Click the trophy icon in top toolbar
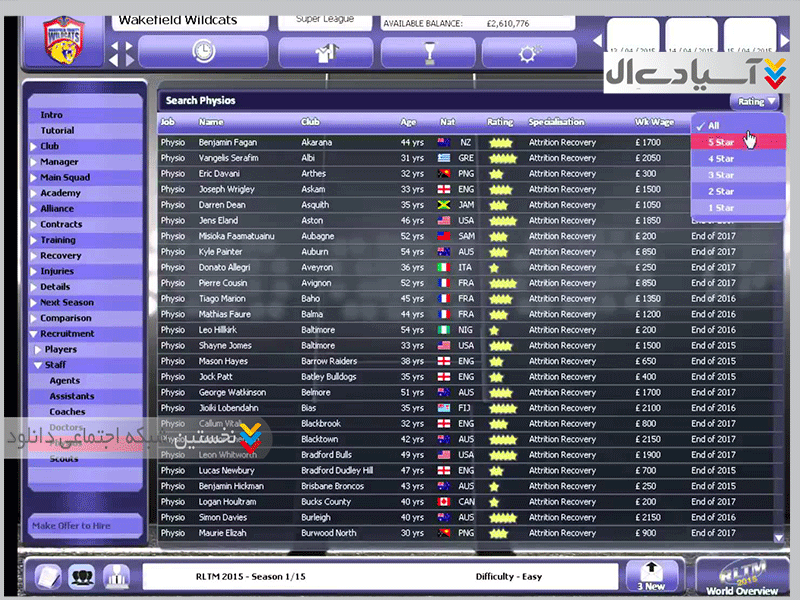 [x=427, y=51]
